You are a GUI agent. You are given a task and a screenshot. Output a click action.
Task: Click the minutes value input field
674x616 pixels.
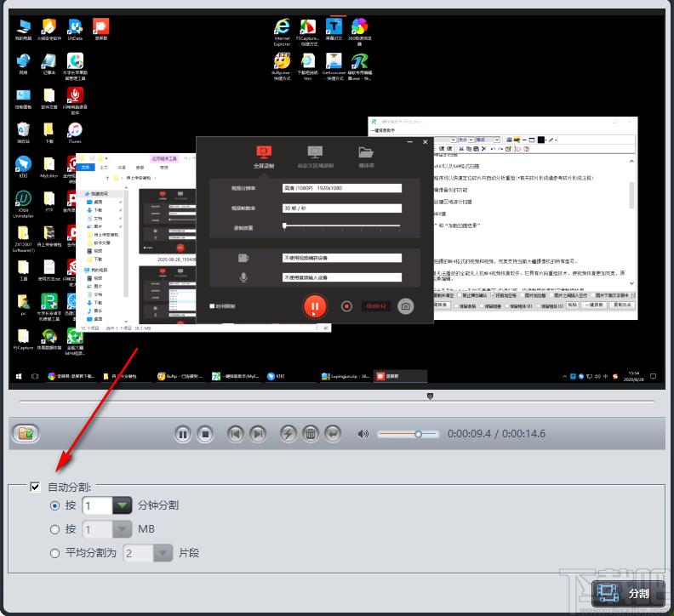tap(97, 505)
